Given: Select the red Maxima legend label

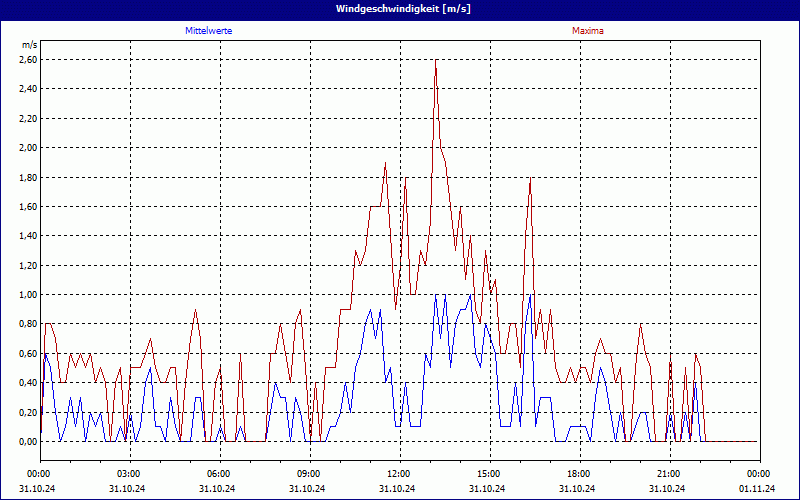Looking at the screenshot, I should click(x=588, y=31).
